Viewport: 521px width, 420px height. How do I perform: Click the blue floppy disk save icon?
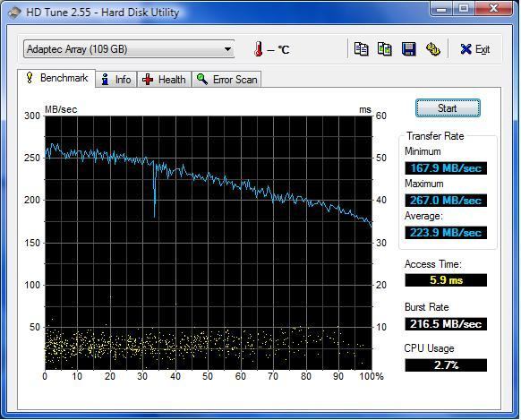(409, 49)
